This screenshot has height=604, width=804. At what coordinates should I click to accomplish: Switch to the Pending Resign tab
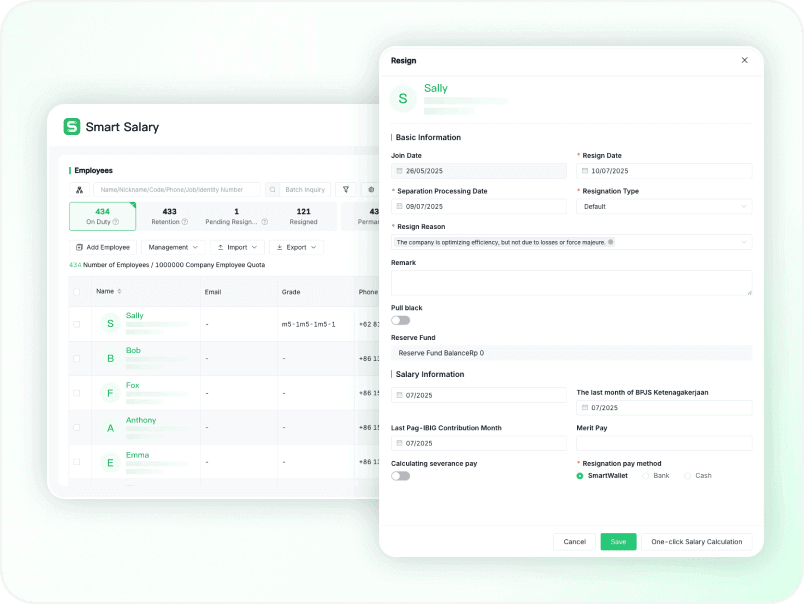click(236, 216)
